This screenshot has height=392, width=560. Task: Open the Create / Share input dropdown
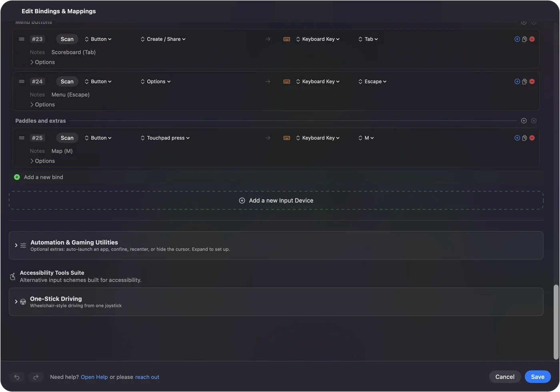click(163, 39)
